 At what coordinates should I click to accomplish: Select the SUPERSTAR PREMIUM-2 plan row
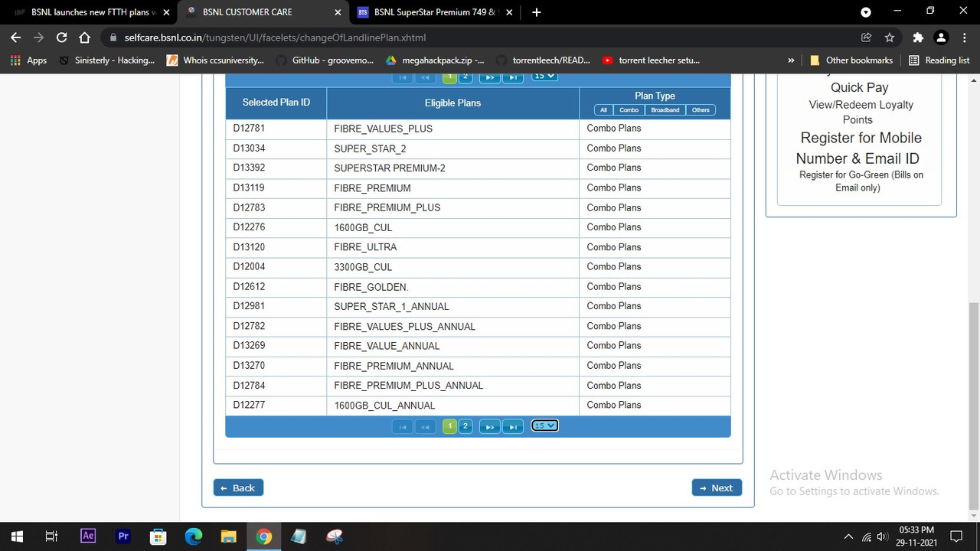(x=478, y=168)
